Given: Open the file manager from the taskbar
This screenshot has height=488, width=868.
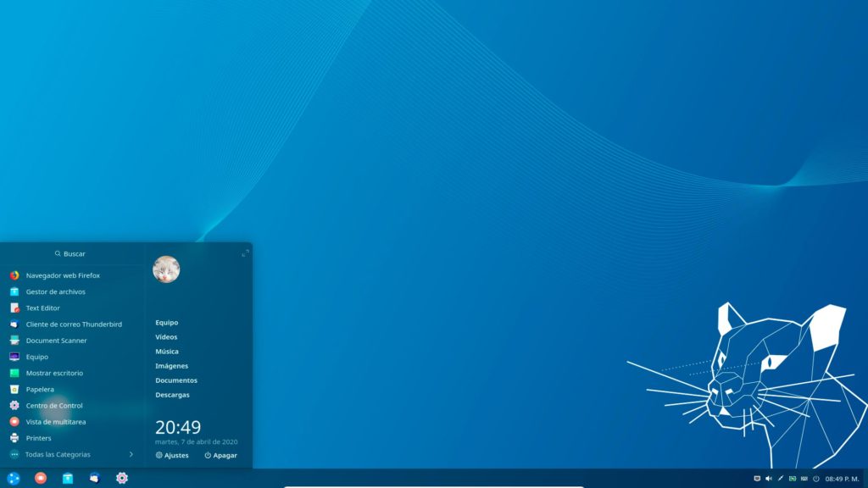Looking at the screenshot, I should click(68, 478).
